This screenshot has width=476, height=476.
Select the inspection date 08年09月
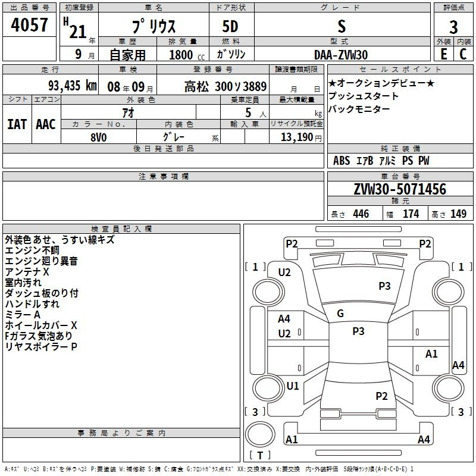(130, 87)
